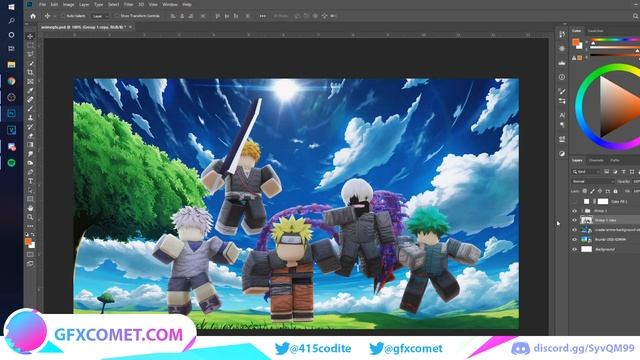Open the Move tool preset picker arrow
The width and height of the screenshot is (640, 360).
[x=55, y=16]
